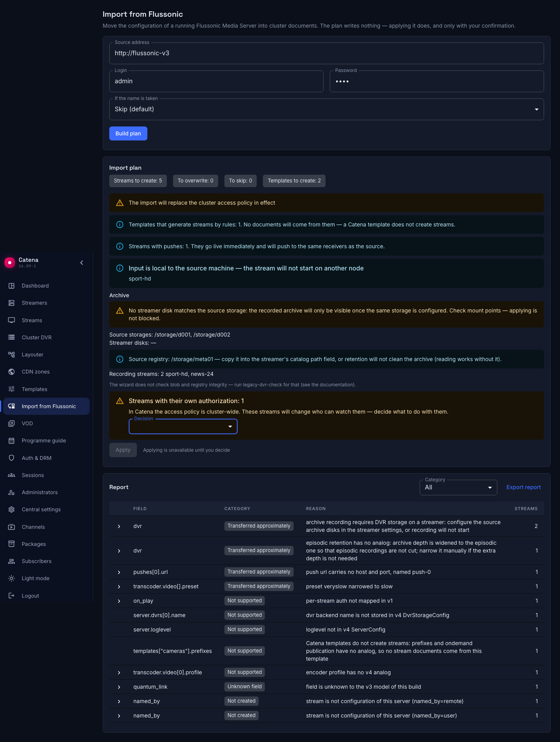Open the 'If the name is taken' dropdown
Viewport: 560px width, 742px height.
click(327, 109)
